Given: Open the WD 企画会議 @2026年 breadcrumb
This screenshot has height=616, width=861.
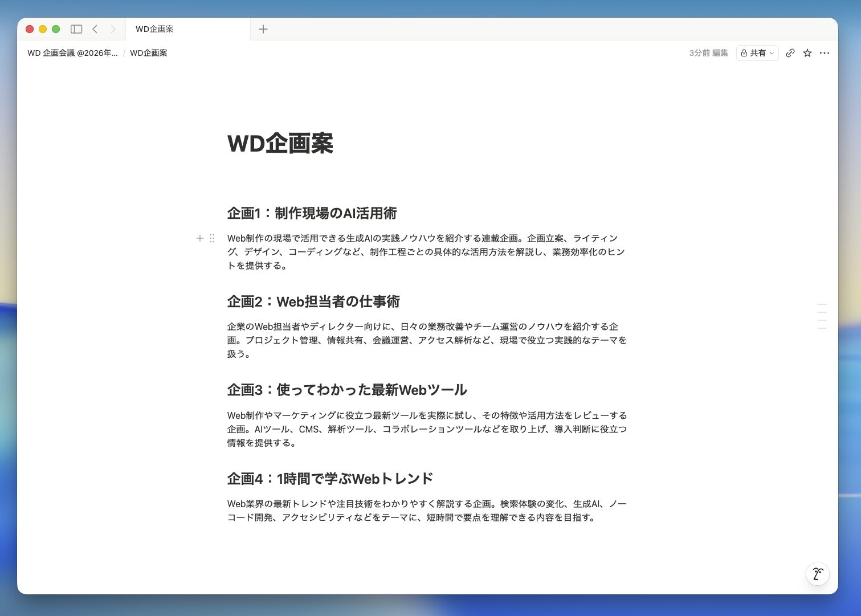Looking at the screenshot, I should [x=72, y=53].
